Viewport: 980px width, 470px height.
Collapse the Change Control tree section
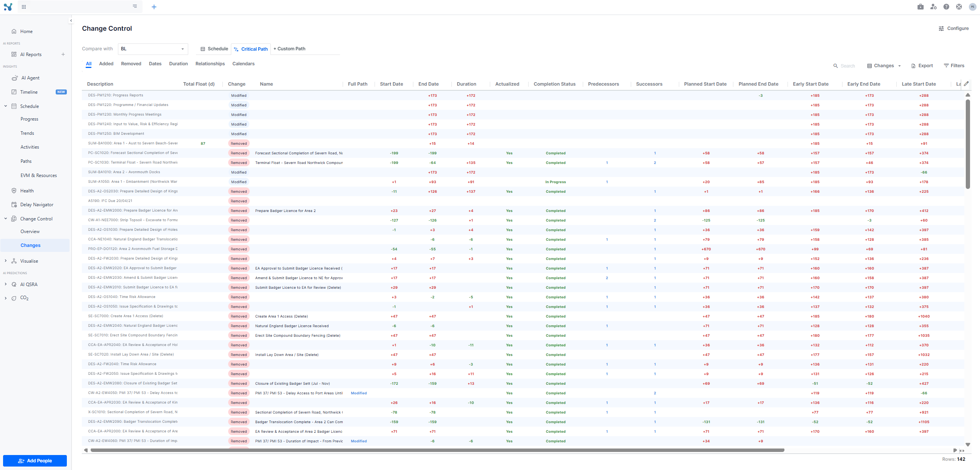5,218
